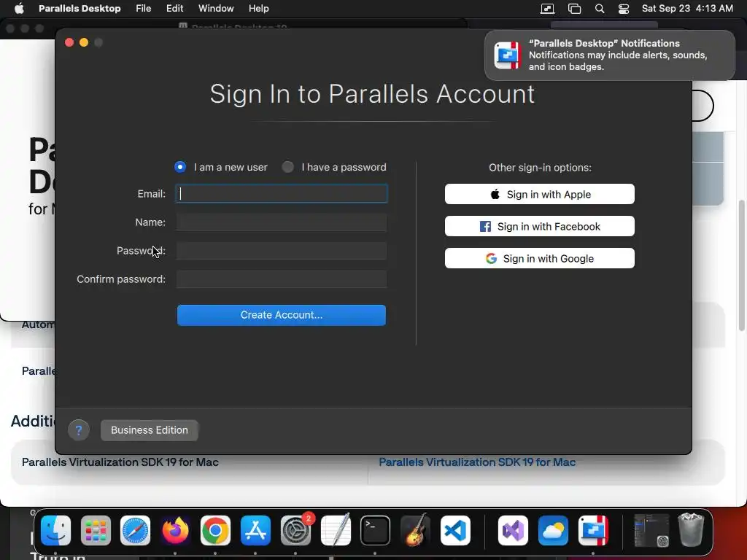
Task: Open the File menu
Action: point(144,9)
